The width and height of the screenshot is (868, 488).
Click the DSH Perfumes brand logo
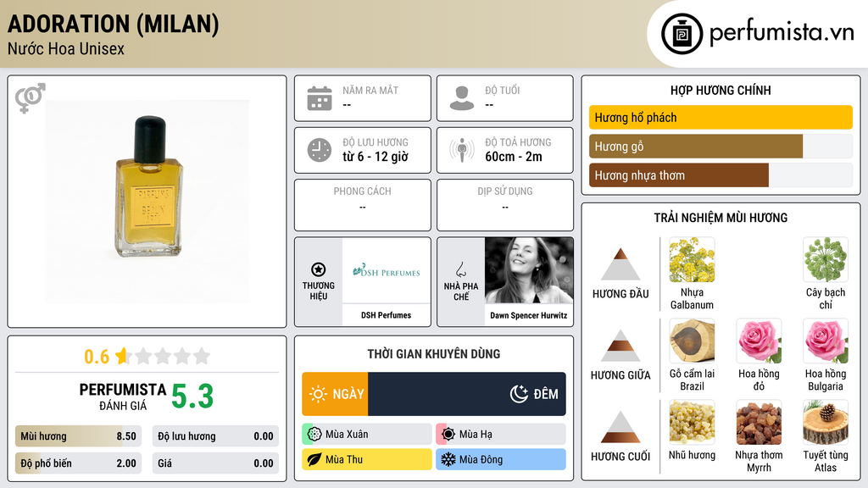tap(387, 270)
